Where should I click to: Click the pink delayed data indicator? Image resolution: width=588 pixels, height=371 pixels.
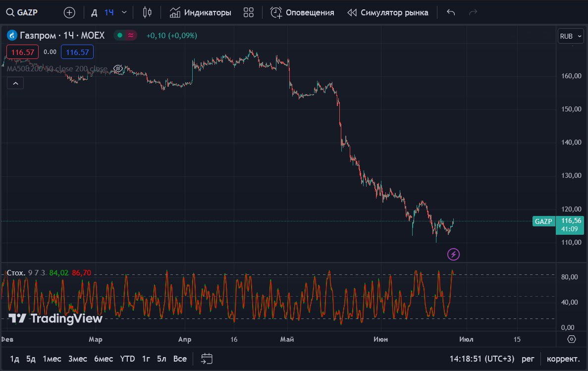tap(130, 35)
